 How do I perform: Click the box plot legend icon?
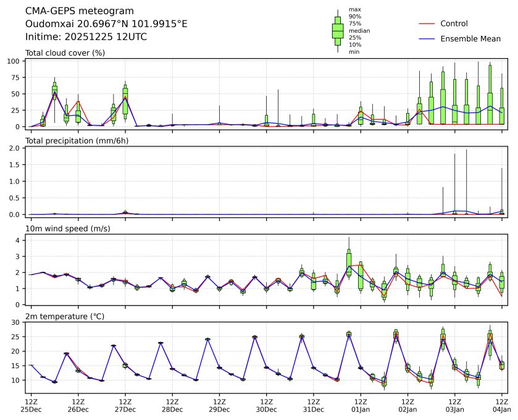click(338, 31)
